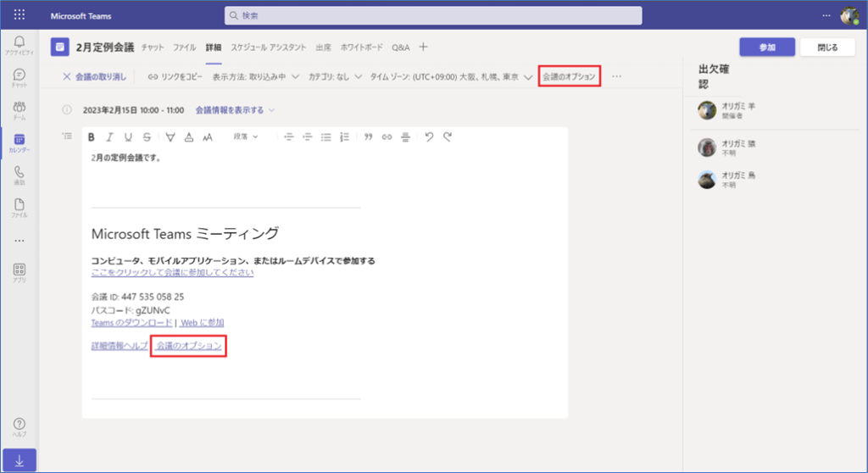Click the quote block icon

[x=368, y=136]
